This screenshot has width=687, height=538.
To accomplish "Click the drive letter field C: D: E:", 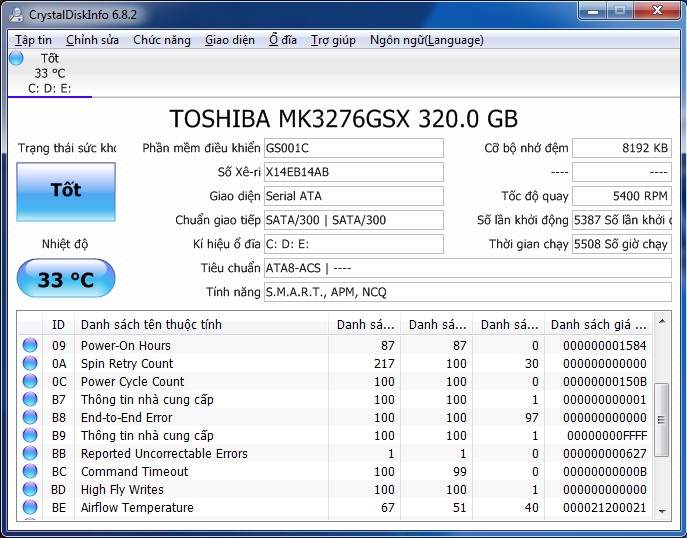I will coord(354,244).
